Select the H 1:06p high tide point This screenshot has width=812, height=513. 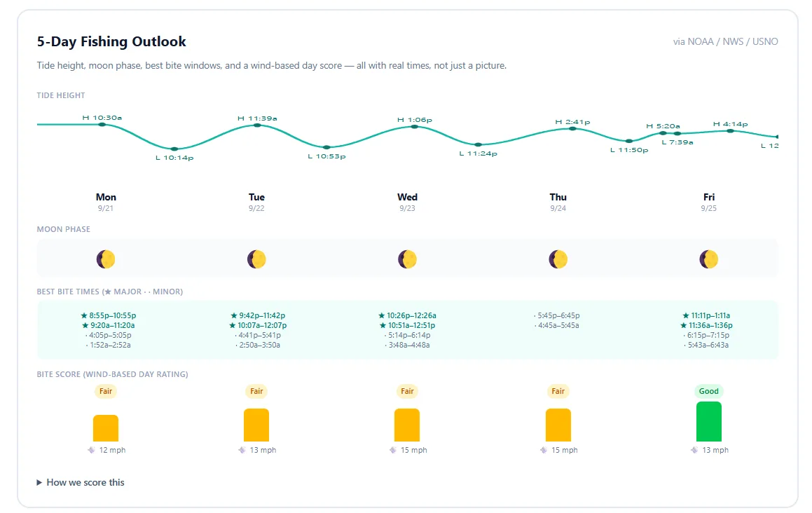(414, 126)
